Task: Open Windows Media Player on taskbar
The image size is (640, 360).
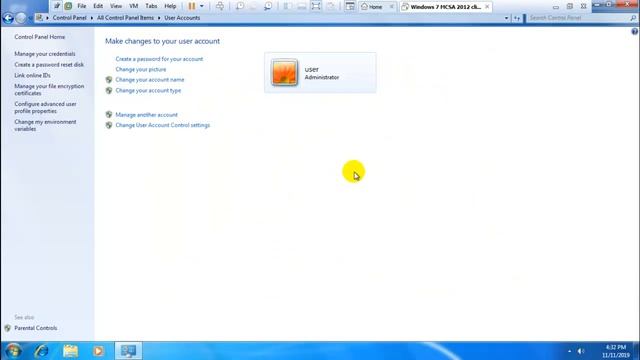Action: click(98, 351)
